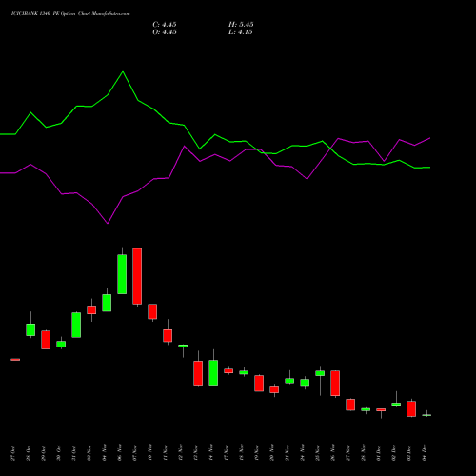Image resolution: width=476 pixels, height=476 pixels.
Task: Click the last candlestick on 04 Dec
Action: coord(426,415)
